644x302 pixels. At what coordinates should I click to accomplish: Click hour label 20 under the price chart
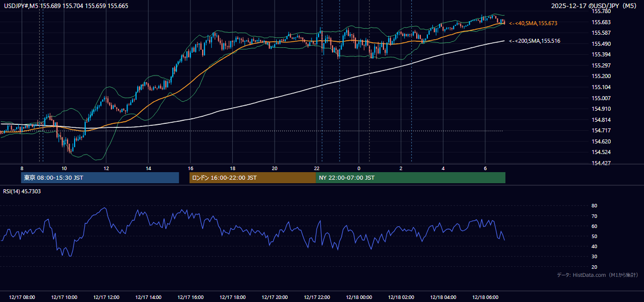(x=275, y=168)
